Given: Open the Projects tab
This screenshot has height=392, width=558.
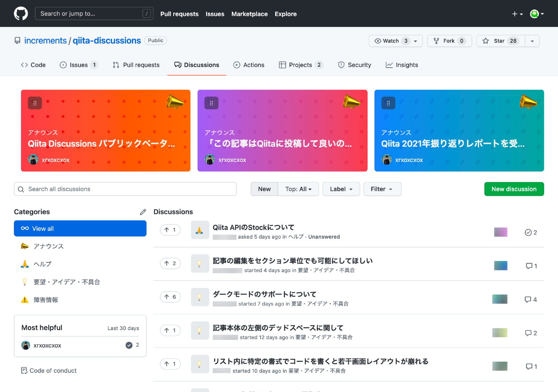Looking at the screenshot, I should pyautogui.click(x=300, y=65).
